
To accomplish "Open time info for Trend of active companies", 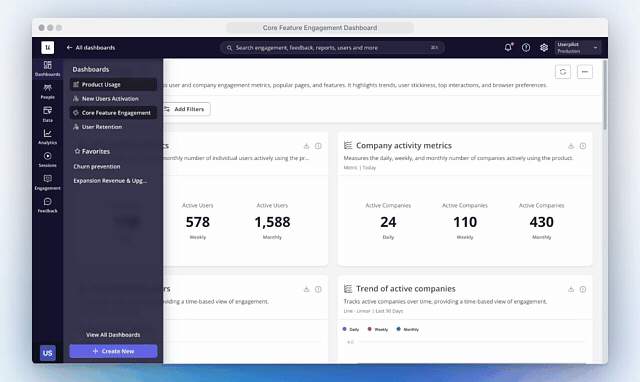I will click(583, 289).
